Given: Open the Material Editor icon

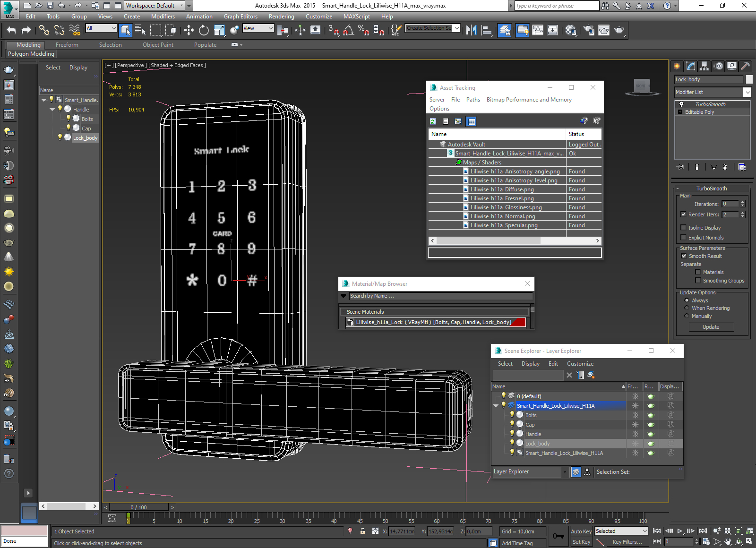Looking at the screenshot, I should tap(571, 30).
